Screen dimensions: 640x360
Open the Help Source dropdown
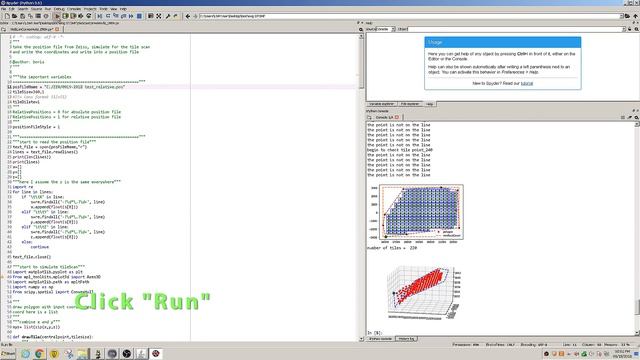pos(386,29)
